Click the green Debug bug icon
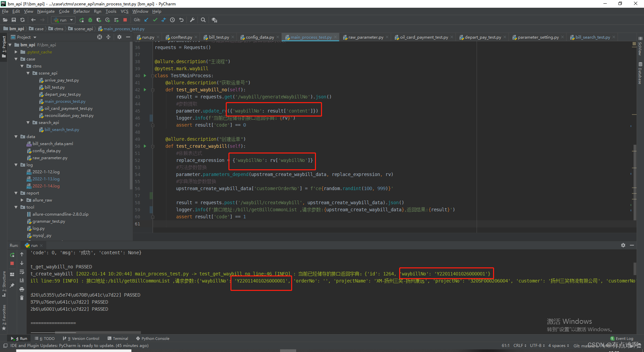 (90, 20)
